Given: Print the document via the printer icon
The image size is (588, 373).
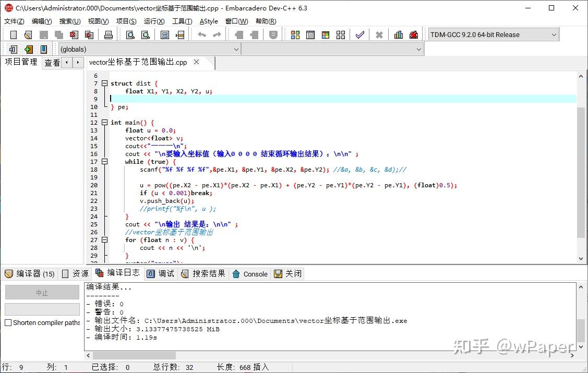Looking at the screenshot, I should click(108, 34).
